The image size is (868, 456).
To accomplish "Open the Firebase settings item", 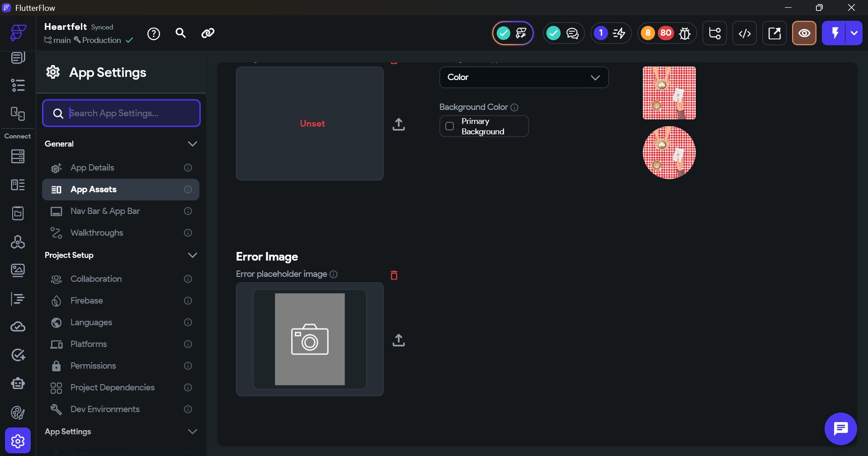I will pyautogui.click(x=87, y=301).
